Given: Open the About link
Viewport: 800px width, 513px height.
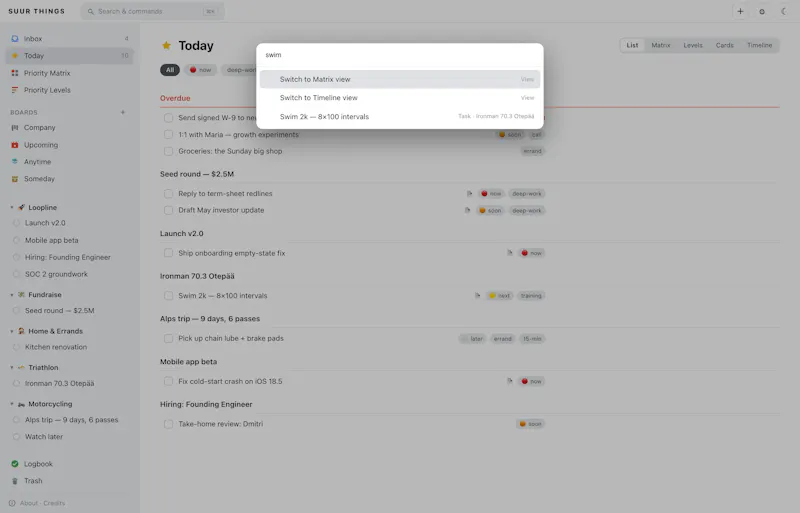Looking at the screenshot, I should click(29, 503).
